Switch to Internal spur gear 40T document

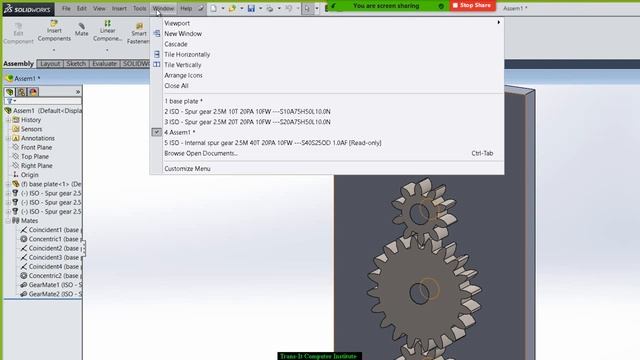(x=273, y=143)
